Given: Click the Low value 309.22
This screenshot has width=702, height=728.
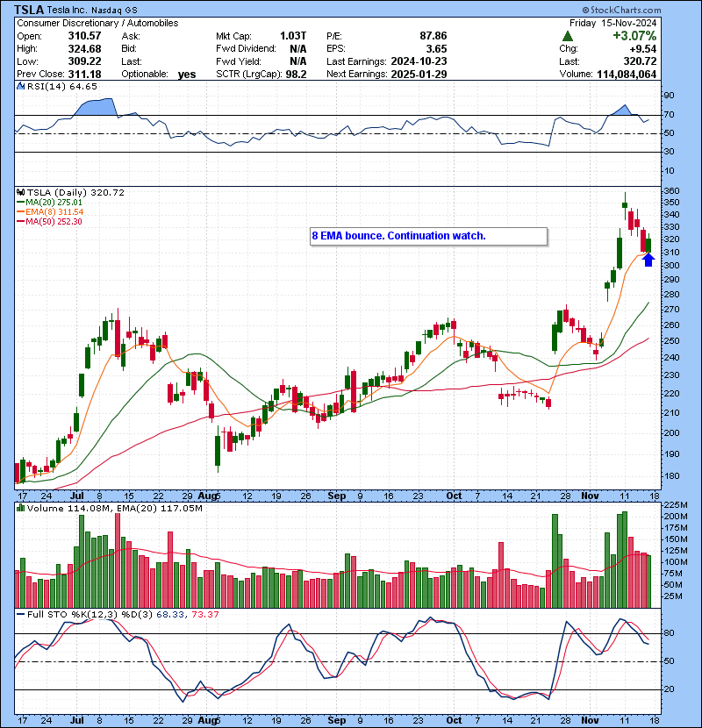Looking at the screenshot, I should pos(84,61).
